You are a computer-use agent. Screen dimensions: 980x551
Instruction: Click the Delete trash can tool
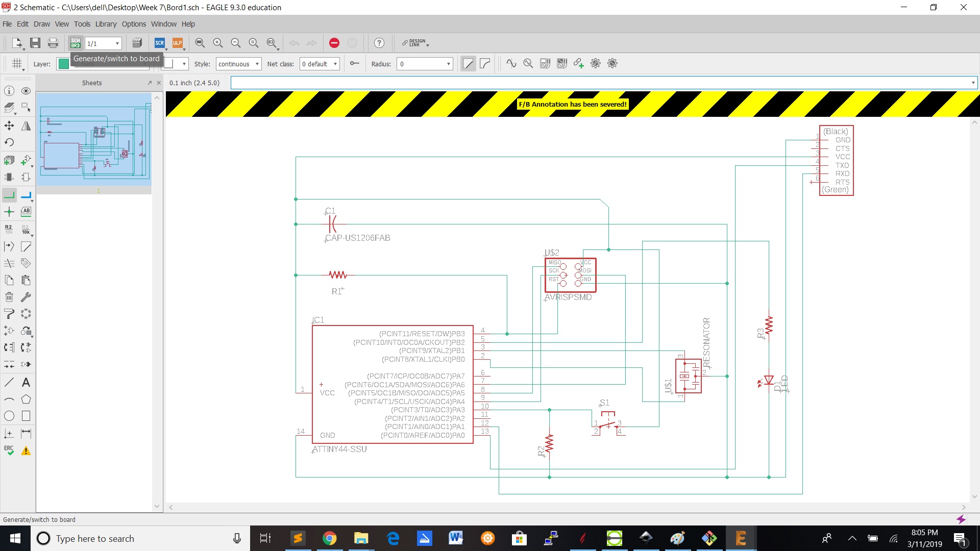click(x=9, y=297)
